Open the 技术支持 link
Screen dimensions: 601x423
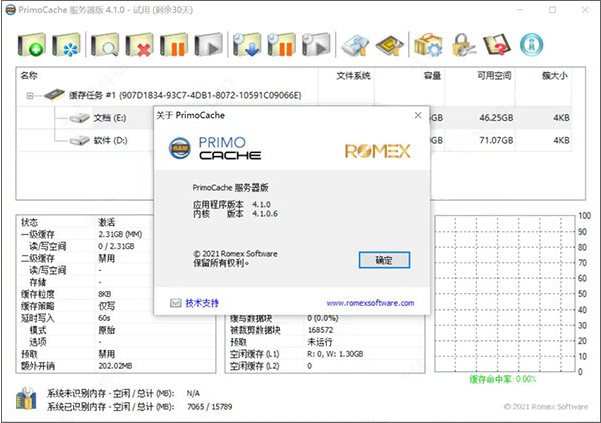pos(202,303)
